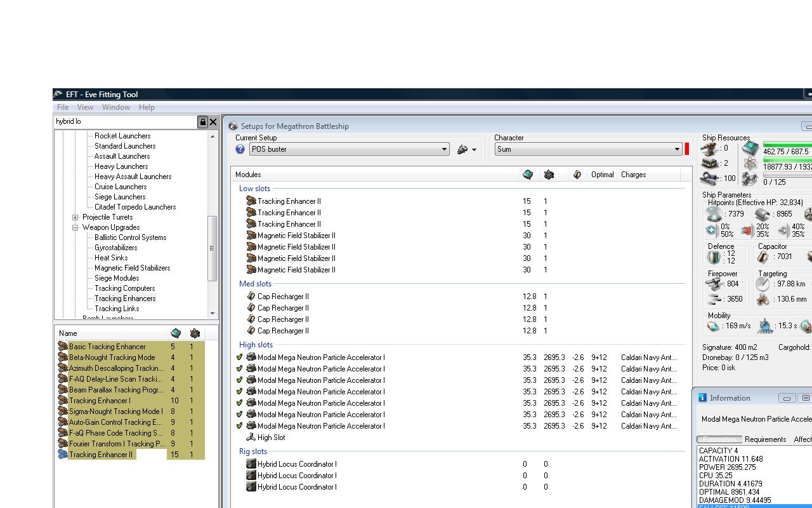Click the turret hardpoints icon in Ship Resources
This screenshot has width=812, height=508.
[x=710, y=149]
